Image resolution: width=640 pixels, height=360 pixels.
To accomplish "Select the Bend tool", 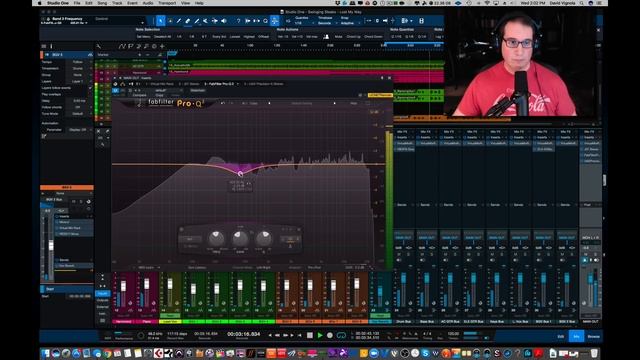I will coord(215,20).
